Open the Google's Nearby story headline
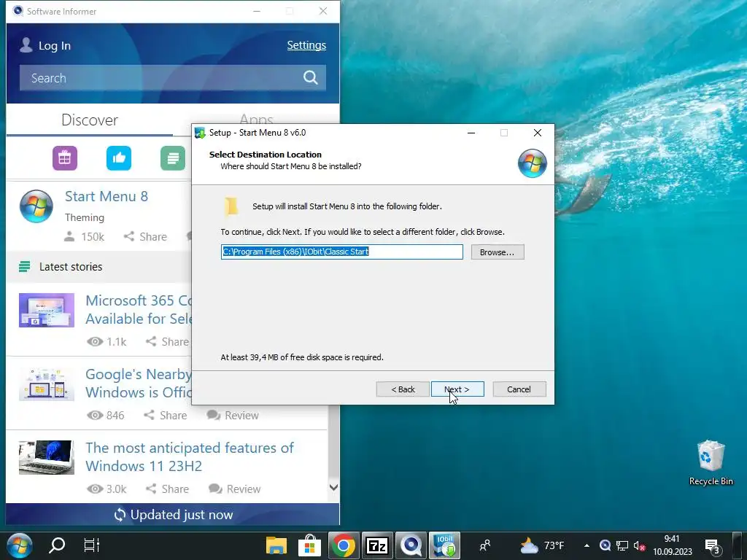Image resolution: width=747 pixels, height=560 pixels. pos(138,384)
